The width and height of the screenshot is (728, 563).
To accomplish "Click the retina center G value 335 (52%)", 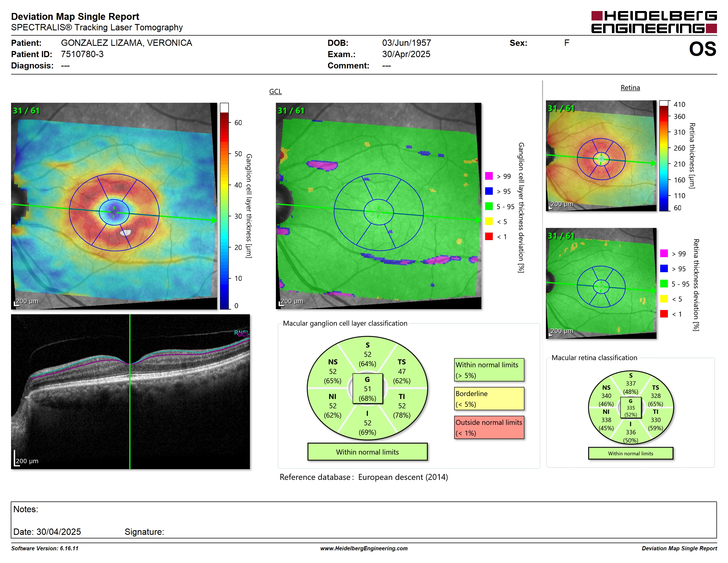I will pyautogui.click(x=631, y=411).
